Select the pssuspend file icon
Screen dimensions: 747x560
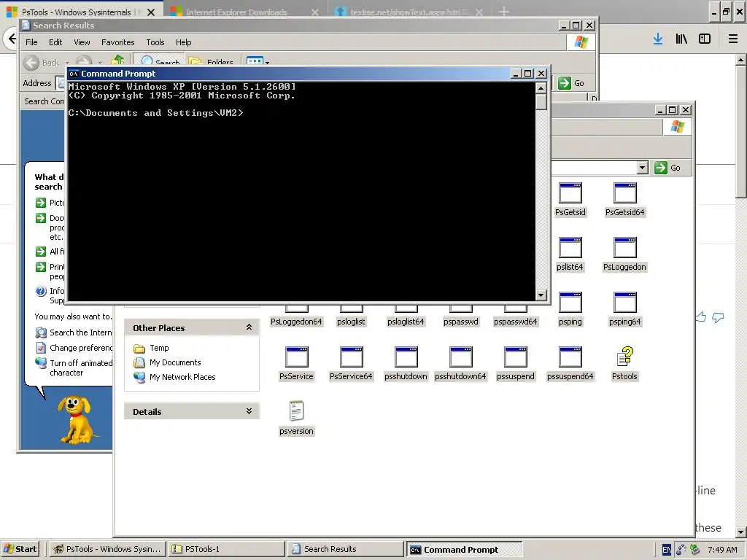[515, 357]
